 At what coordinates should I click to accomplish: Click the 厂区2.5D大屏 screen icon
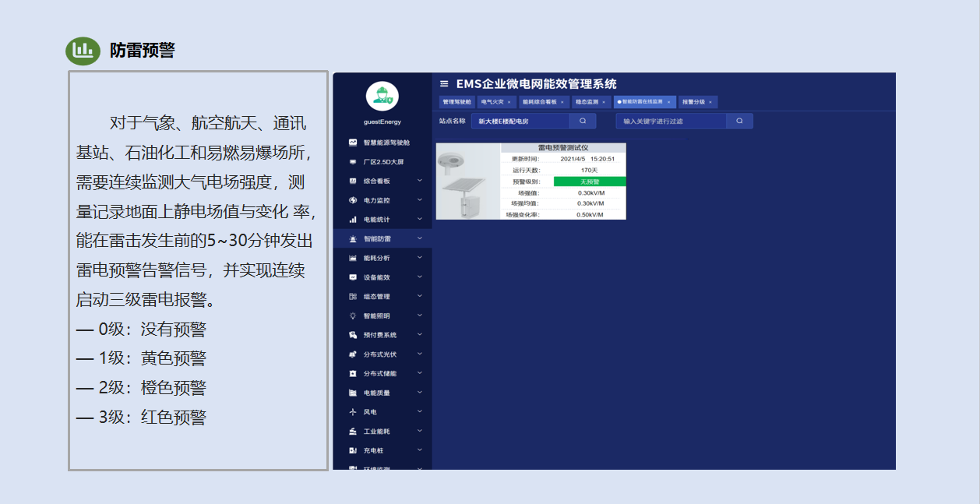(x=353, y=162)
